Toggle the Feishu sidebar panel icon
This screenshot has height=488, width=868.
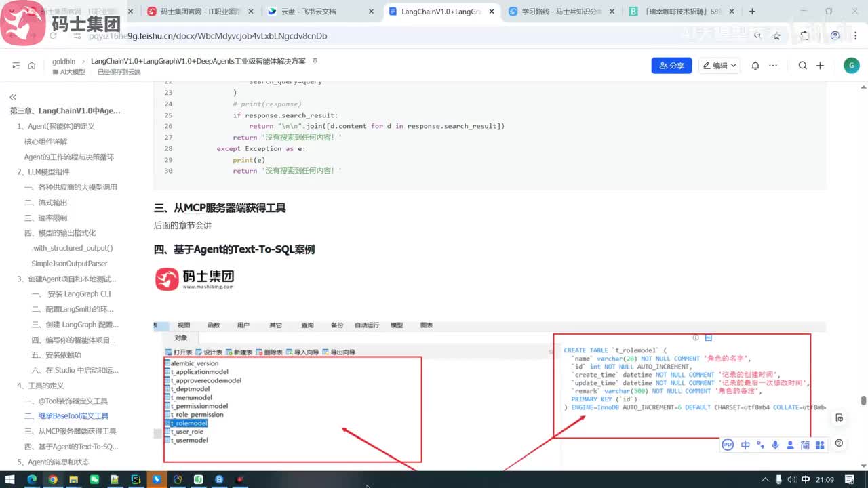[x=16, y=66]
